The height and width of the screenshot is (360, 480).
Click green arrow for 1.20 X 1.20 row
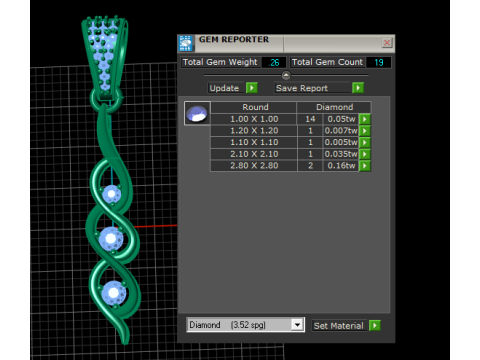(365, 131)
